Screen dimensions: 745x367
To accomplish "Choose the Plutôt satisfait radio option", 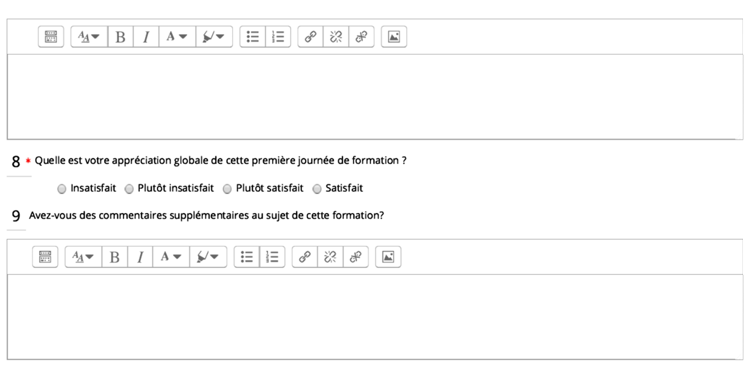I will pos(227,189).
